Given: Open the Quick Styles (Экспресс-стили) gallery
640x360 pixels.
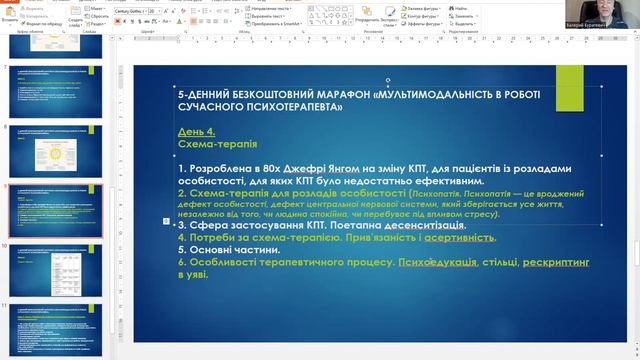Looking at the screenshot, I should [x=390, y=16].
